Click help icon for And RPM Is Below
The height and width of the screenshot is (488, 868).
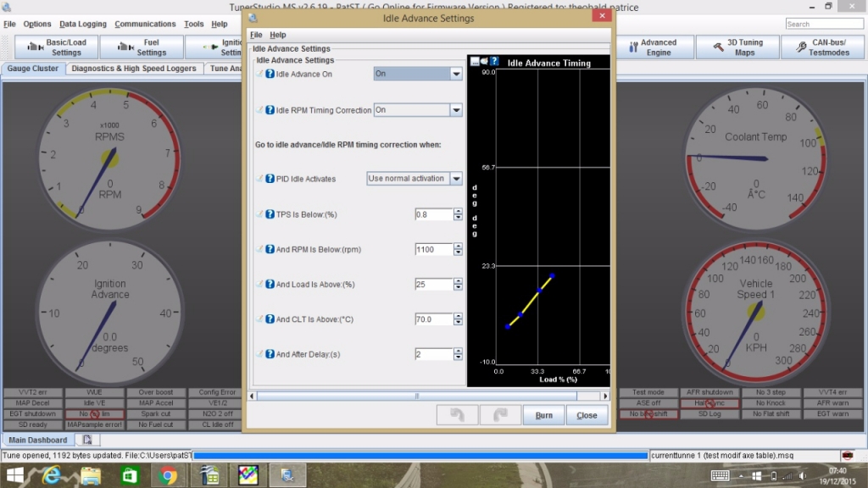(x=270, y=250)
